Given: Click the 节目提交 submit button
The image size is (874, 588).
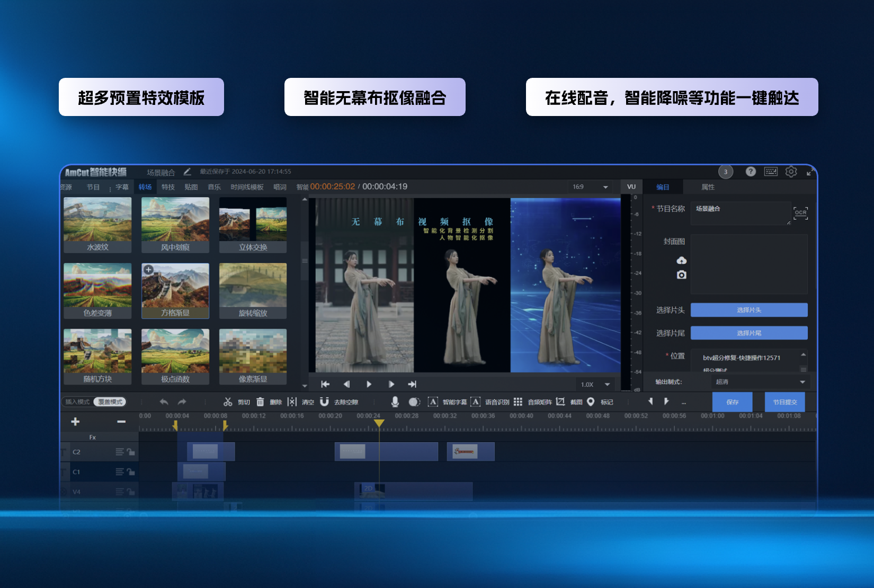Looking at the screenshot, I should 784,402.
